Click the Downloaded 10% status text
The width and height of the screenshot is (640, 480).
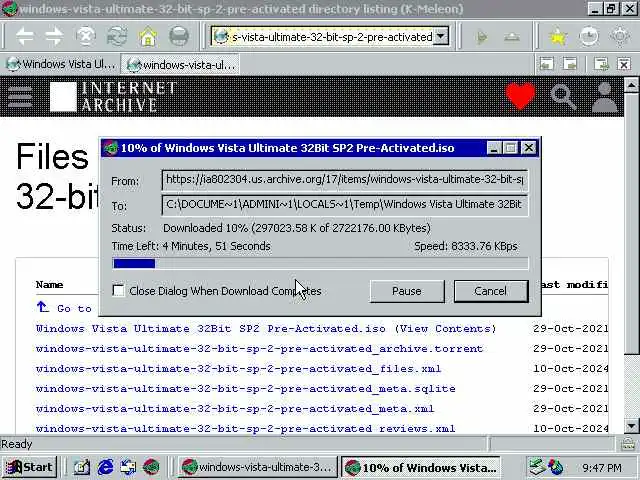point(297,228)
